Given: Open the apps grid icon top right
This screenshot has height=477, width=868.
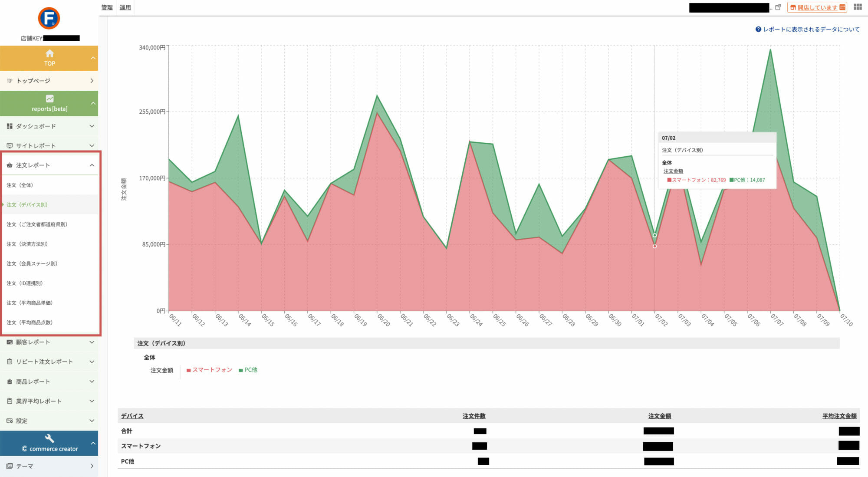Looking at the screenshot, I should [x=858, y=7].
